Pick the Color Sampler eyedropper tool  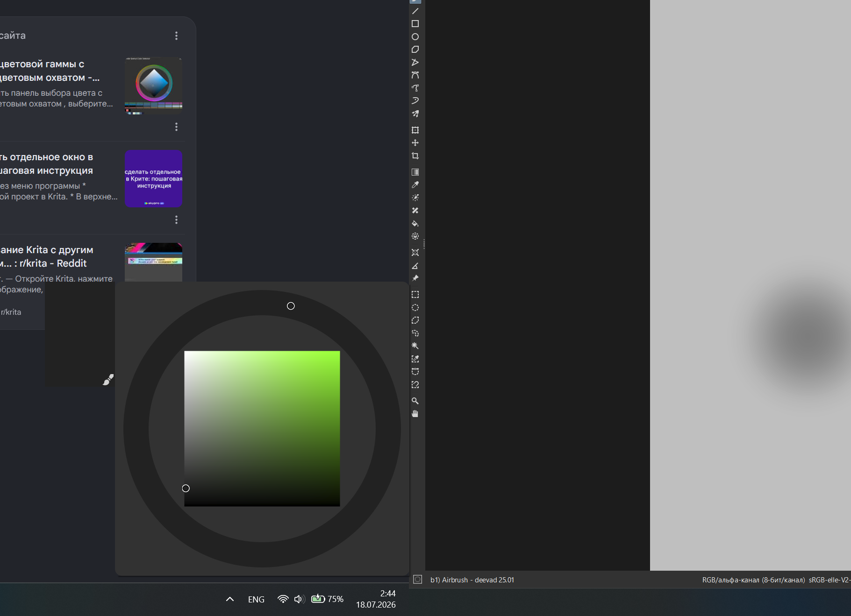[x=415, y=185]
